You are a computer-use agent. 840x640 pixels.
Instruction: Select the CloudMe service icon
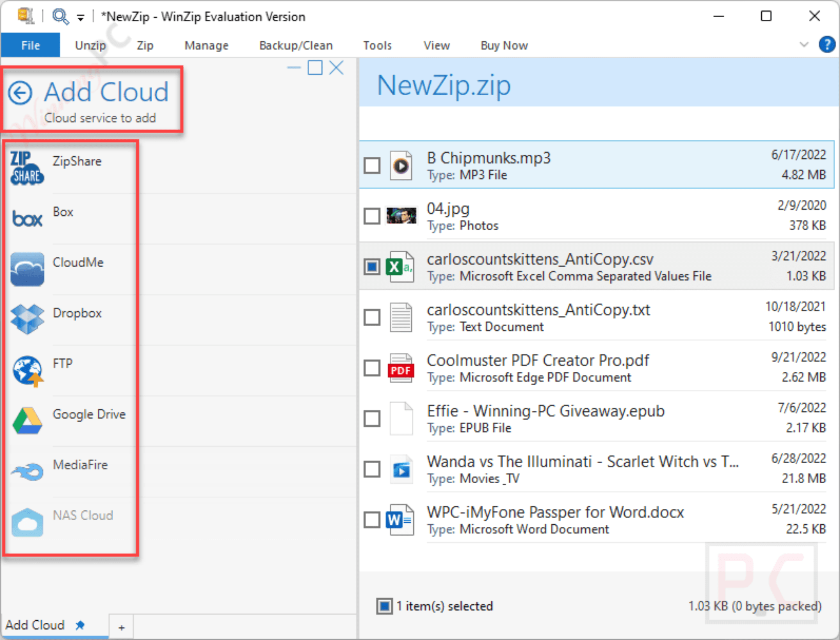tap(27, 269)
